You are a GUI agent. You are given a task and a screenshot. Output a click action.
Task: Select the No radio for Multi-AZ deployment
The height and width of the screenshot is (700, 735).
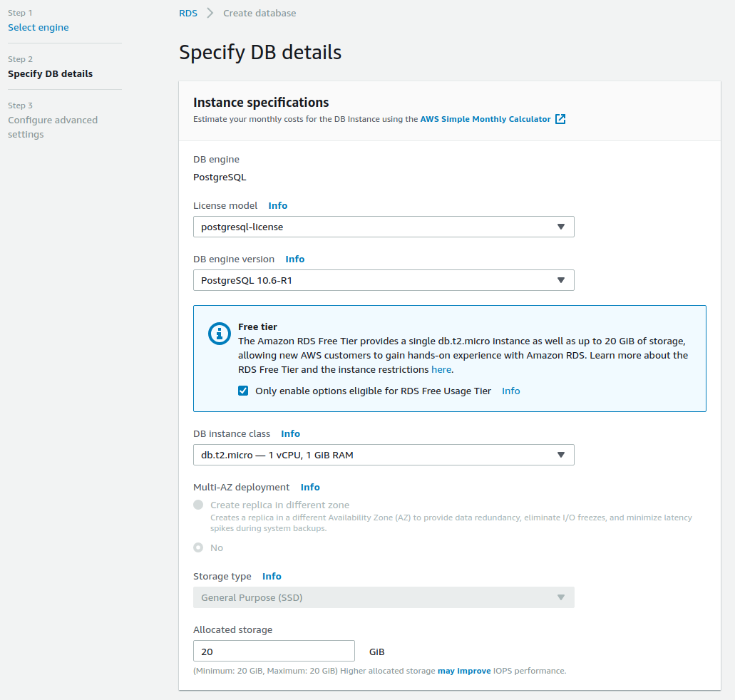coord(198,547)
